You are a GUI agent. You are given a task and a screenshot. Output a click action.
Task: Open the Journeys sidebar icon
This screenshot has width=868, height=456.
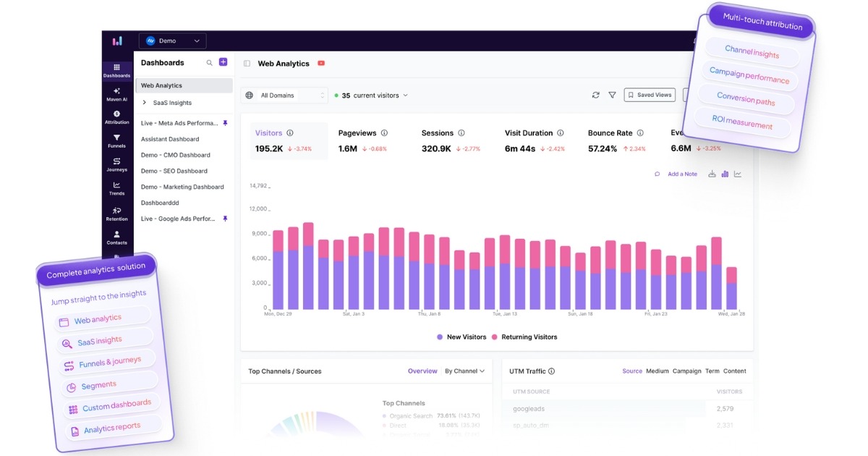coord(116,165)
